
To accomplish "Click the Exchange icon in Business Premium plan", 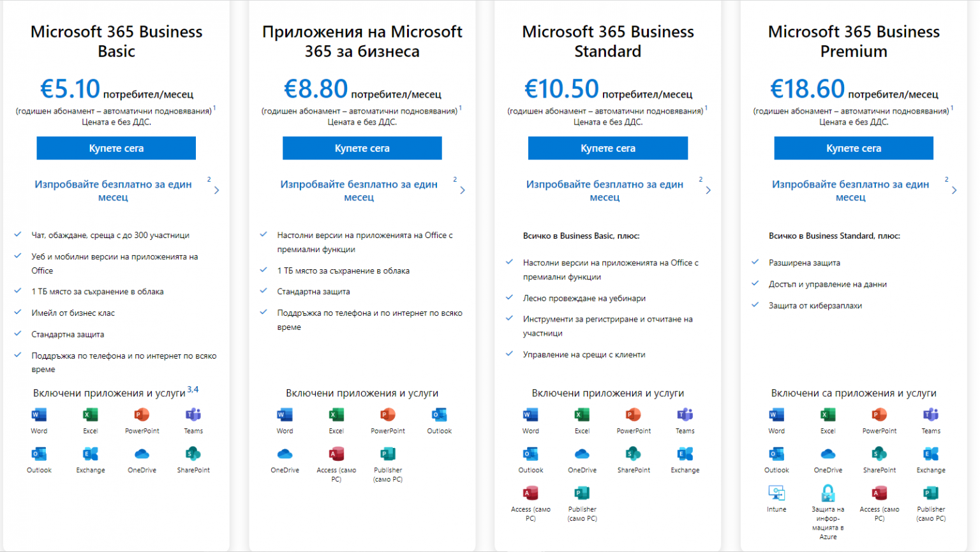I will coord(931,454).
